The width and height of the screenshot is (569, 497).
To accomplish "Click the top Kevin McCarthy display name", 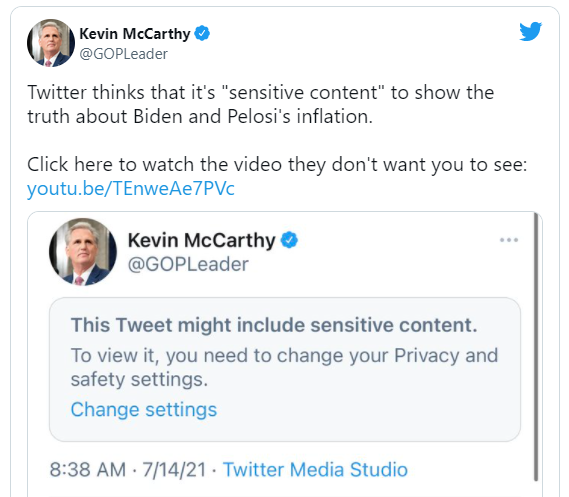I will coord(135,34).
